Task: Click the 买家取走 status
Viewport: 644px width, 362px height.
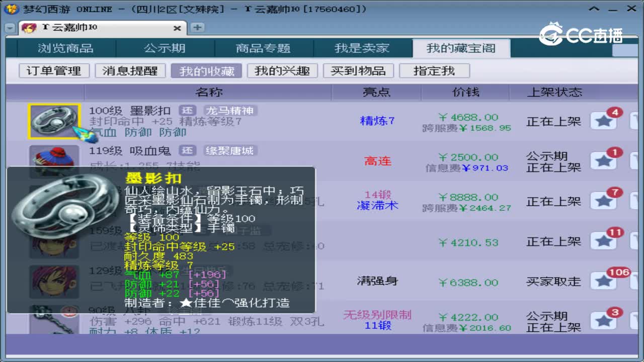Action: coord(553,282)
